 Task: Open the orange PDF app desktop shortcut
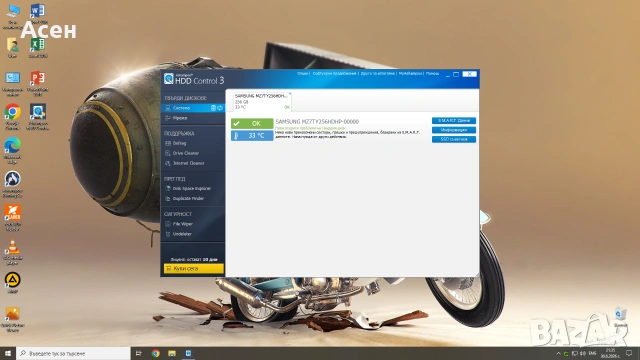tap(12, 218)
